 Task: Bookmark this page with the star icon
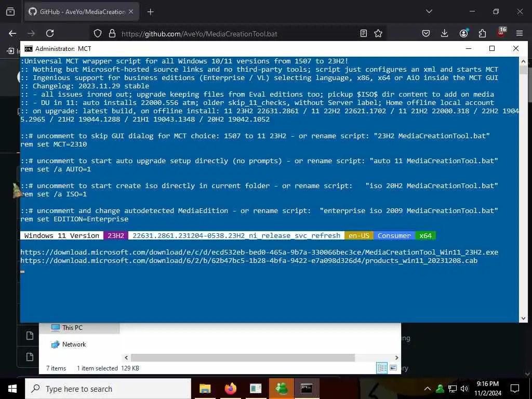click(x=378, y=33)
